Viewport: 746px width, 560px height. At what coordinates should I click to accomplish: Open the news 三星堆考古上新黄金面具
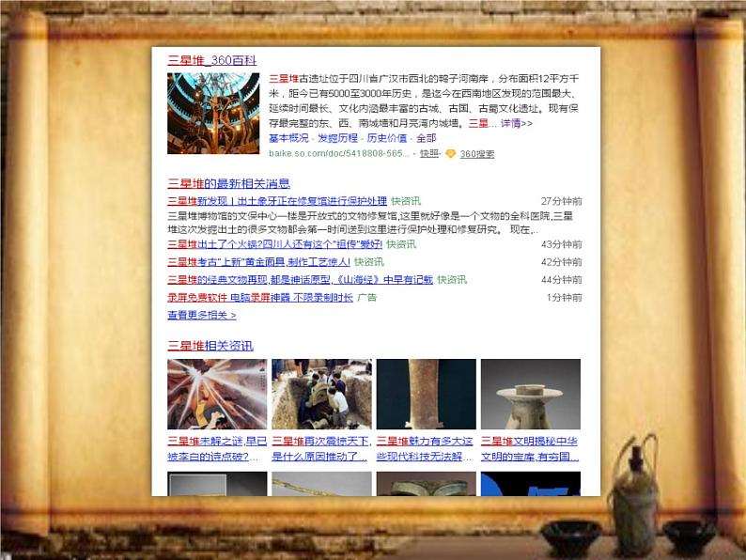click(258, 262)
